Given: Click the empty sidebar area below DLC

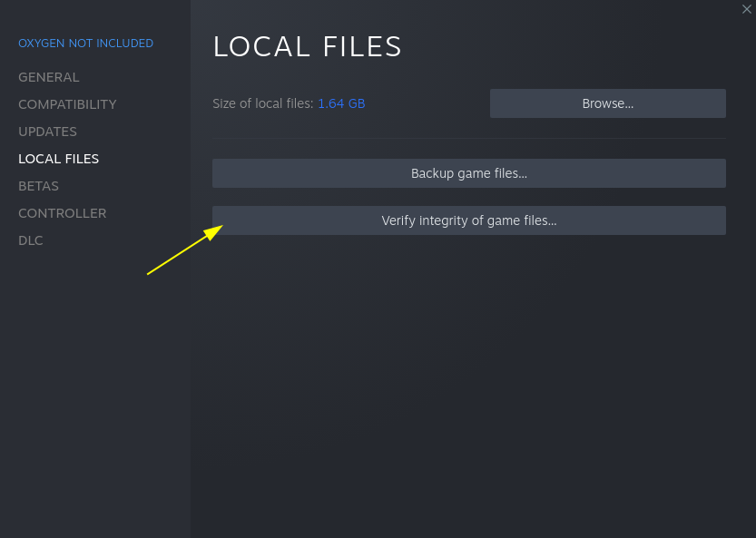Looking at the screenshot, I should [94, 381].
